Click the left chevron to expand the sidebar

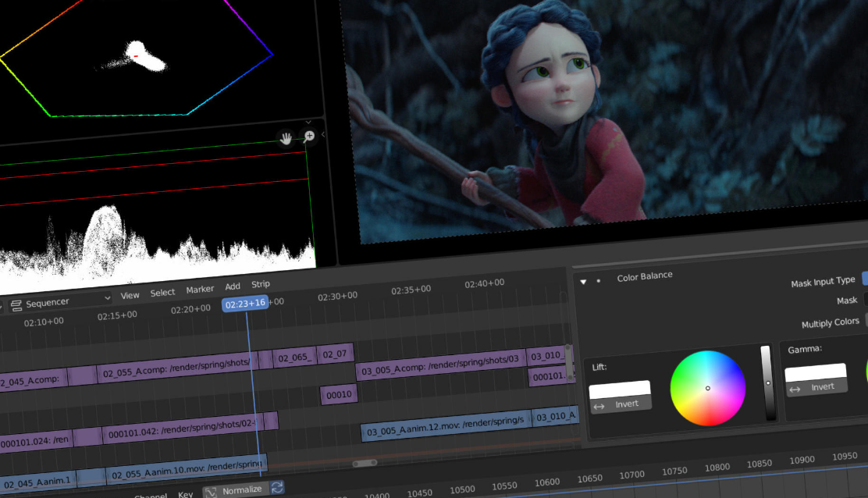324,135
